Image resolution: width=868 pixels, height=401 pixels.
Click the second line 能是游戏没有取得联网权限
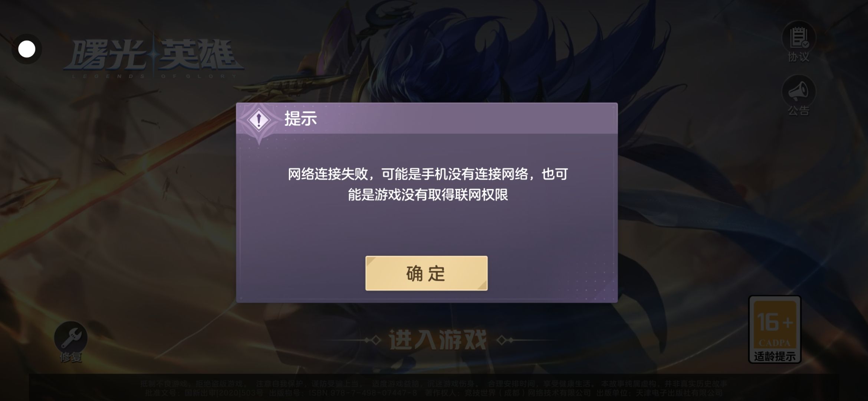click(x=428, y=195)
